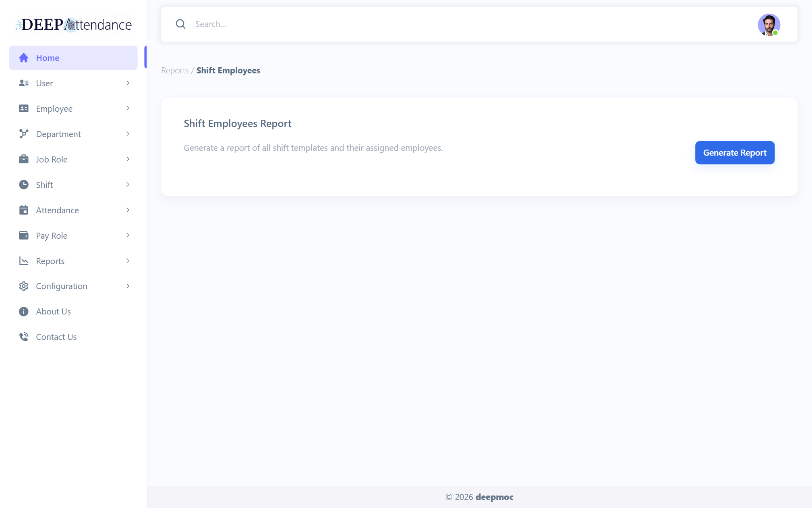The image size is (812, 508).
Task: Click the Job Role briefcase icon
Action: (24, 159)
